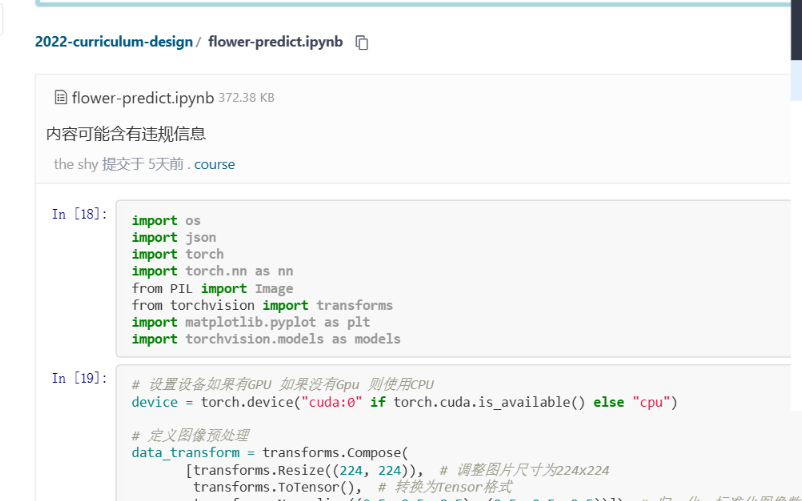Viewport: 802px width, 501px height.
Task: Open the 2022-curriculum-design breadcrumb link
Action: pyautogui.click(x=114, y=41)
